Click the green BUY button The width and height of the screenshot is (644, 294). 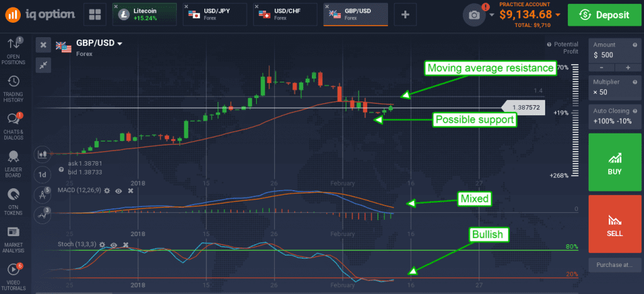tap(615, 162)
